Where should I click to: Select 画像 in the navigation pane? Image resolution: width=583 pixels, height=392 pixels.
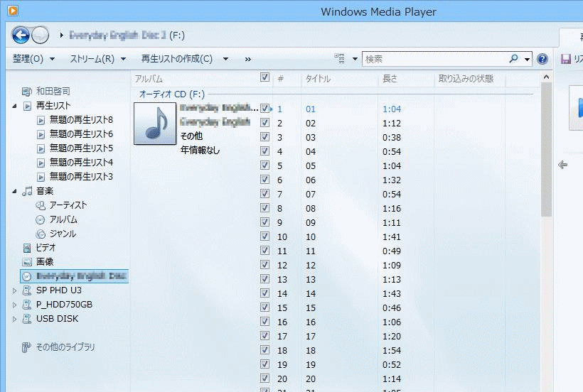point(38,262)
